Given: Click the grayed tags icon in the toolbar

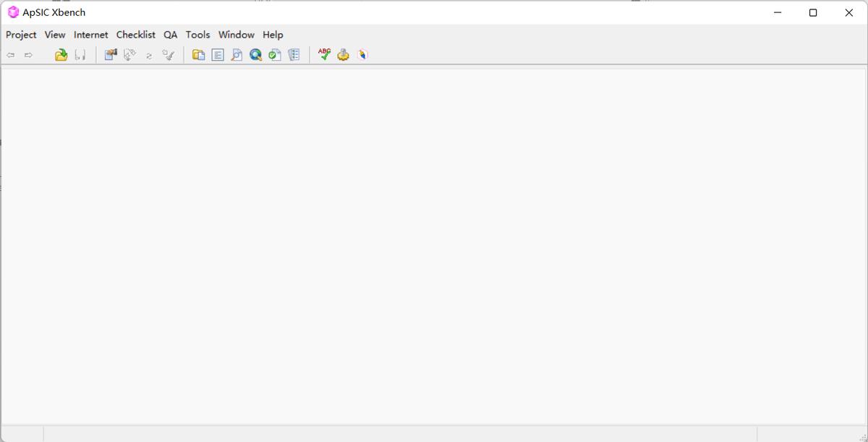Looking at the screenshot, I should pyautogui.click(x=129, y=55).
